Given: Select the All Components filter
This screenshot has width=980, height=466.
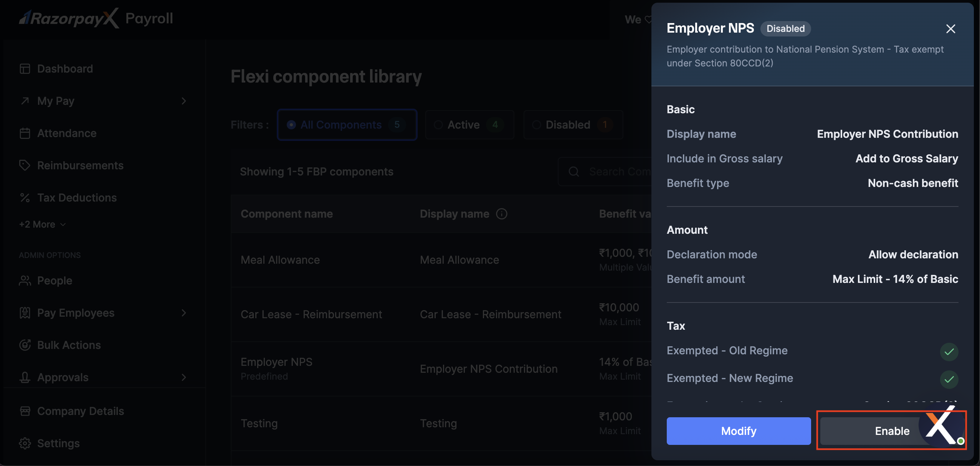Looking at the screenshot, I should (347, 125).
